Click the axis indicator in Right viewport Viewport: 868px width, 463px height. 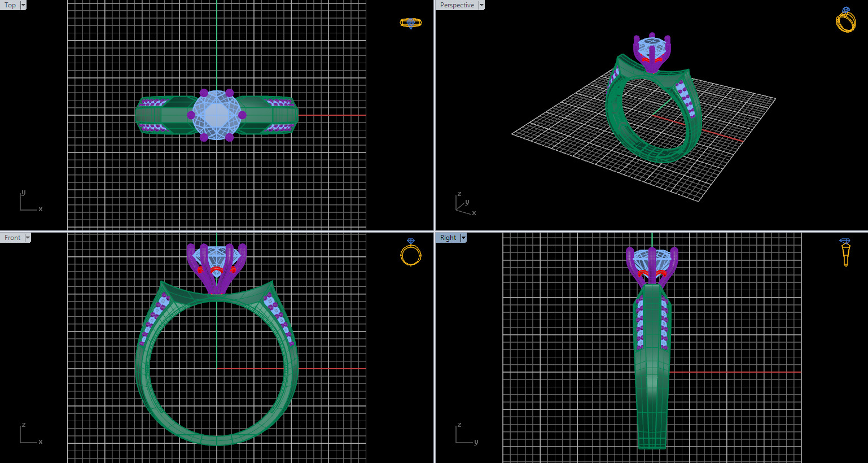coord(467,434)
